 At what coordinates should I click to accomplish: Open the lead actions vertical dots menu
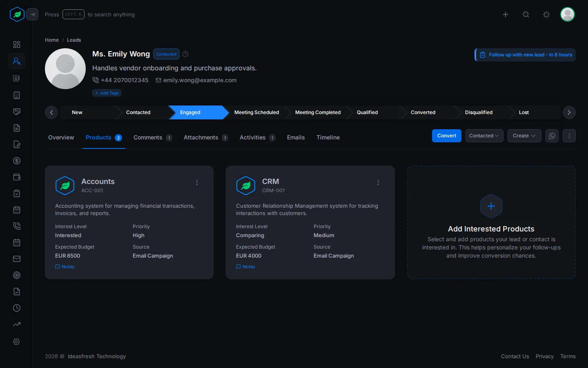[x=569, y=136]
